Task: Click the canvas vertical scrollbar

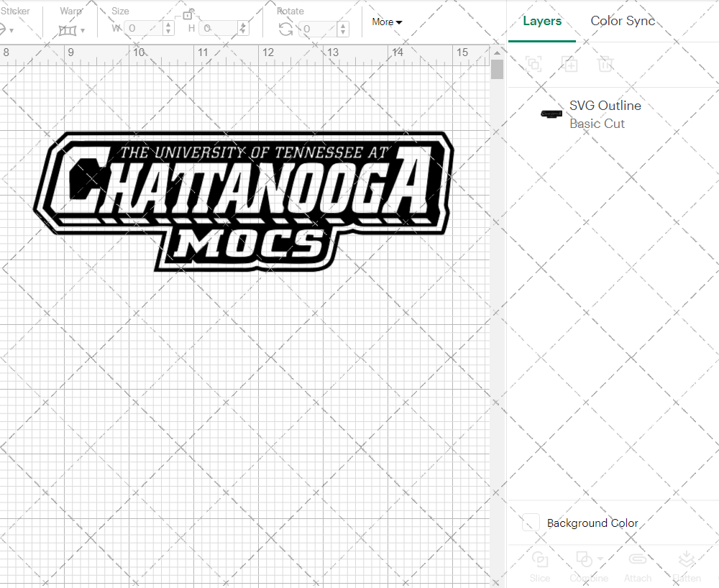Action: tap(497, 68)
